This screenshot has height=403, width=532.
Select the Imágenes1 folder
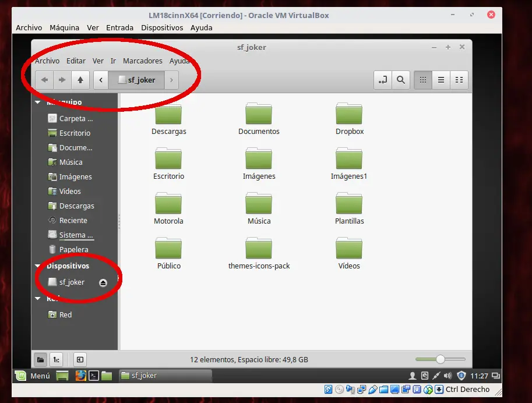[x=349, y=164]
